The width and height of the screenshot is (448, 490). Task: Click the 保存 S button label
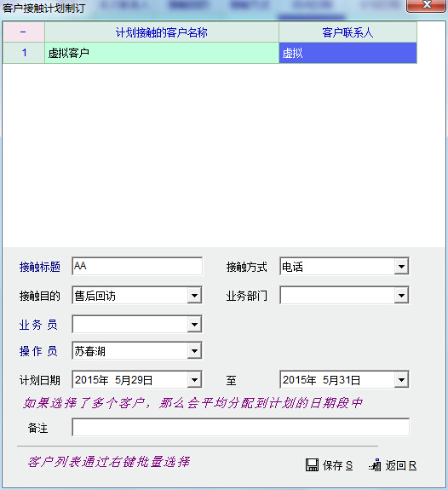point(338,465)
